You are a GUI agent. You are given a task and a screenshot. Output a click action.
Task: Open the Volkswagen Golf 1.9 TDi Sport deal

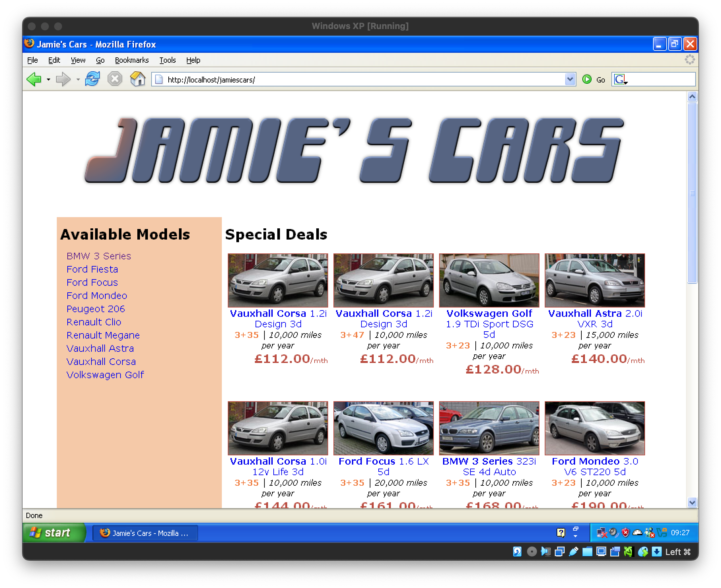tap(489, 324)
